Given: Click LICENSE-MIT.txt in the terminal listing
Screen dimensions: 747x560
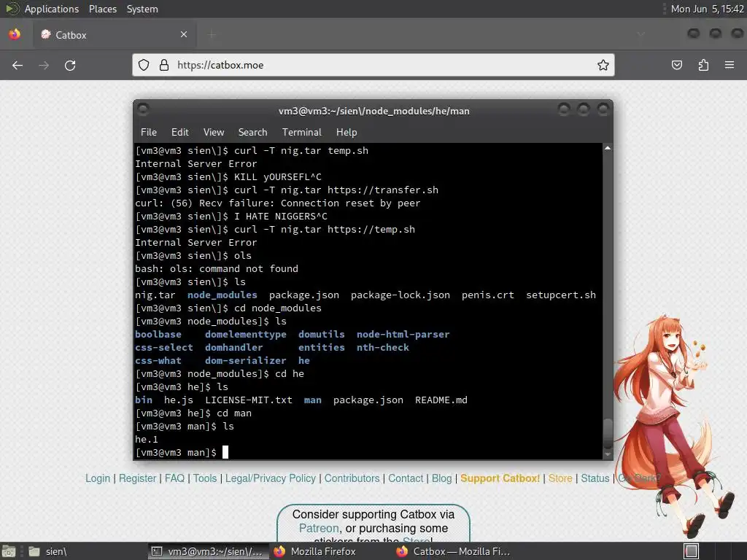Looking at the screenshot, I should [x=249, y=400].
